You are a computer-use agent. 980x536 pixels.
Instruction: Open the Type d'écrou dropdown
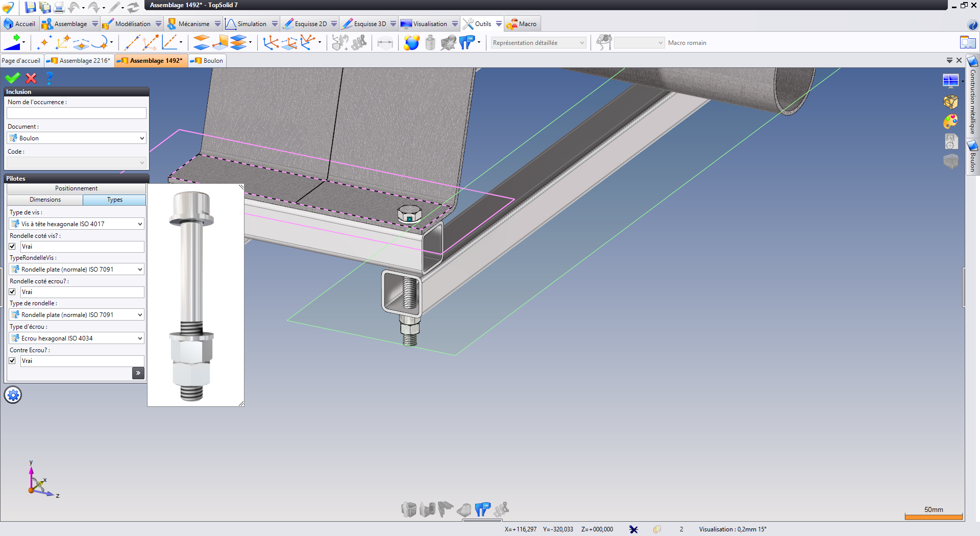pyautogui.click(x=77, y=338)
